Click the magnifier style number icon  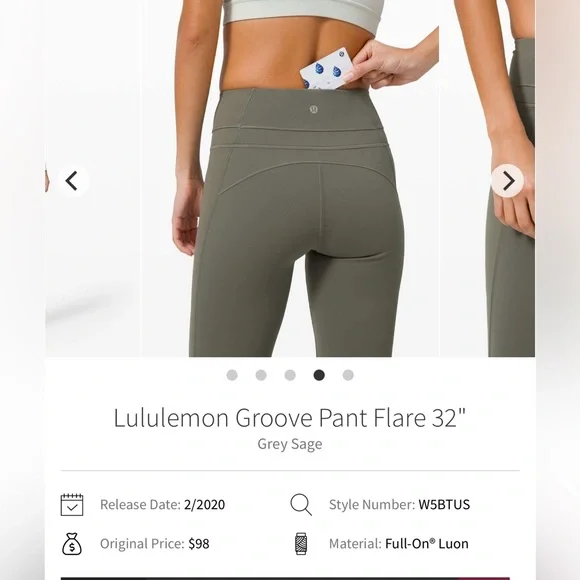coord(301,505)
